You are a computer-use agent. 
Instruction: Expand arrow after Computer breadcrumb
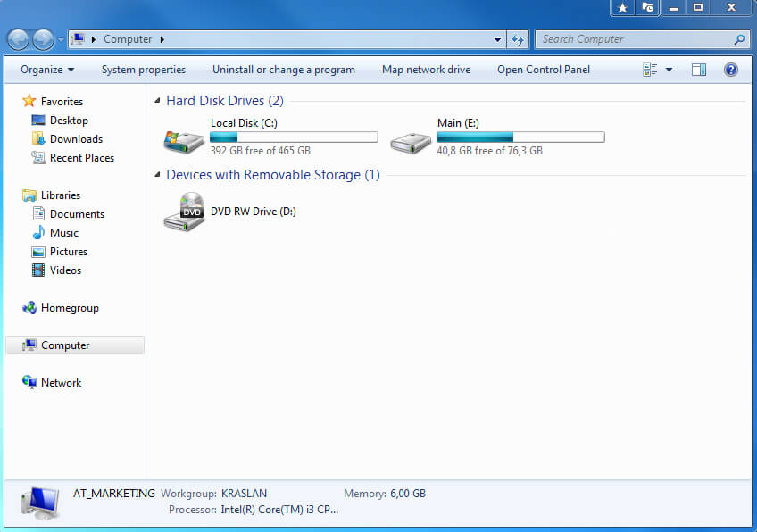162,39
